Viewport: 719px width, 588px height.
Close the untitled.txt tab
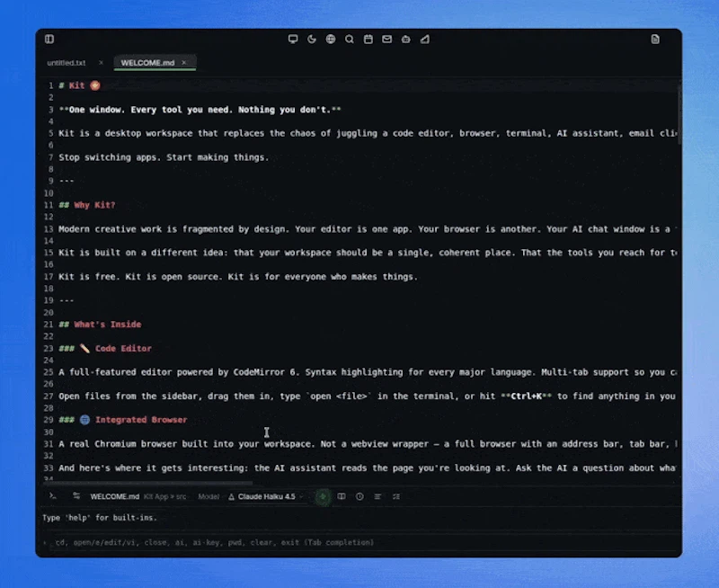101,62
